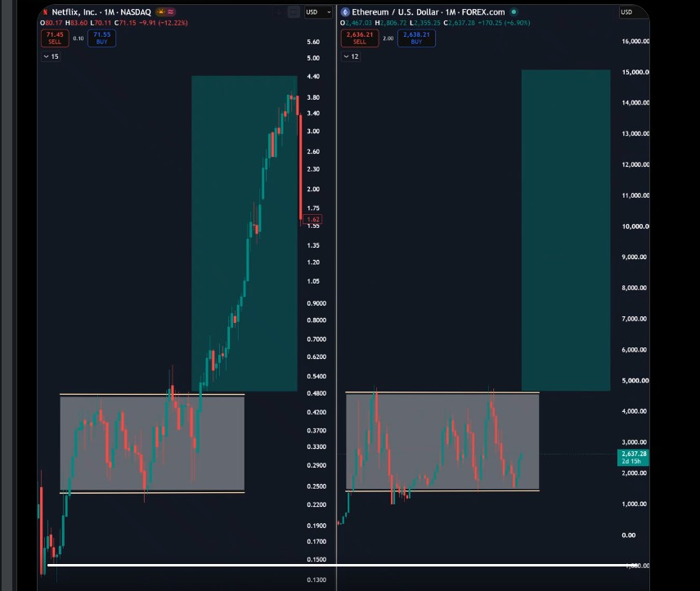
Task: Click the Ethereum high value H2,806.72
Action: (391, 23)
